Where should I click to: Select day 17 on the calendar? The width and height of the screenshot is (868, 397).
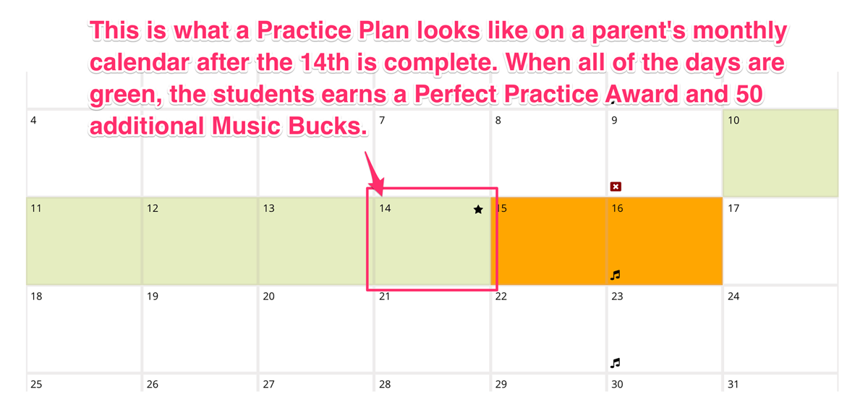point(780,241)
